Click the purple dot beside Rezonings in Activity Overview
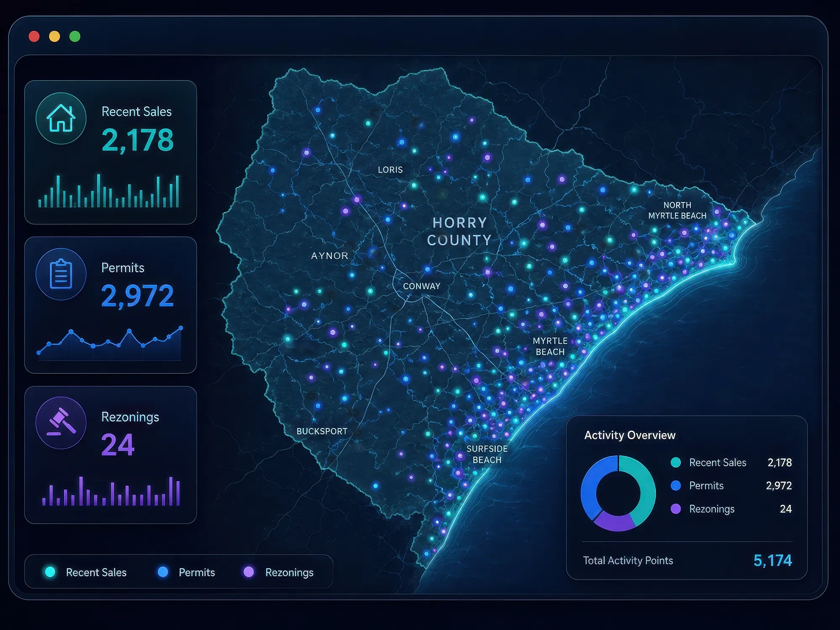Image resolution: width=840 pixels, height=630 pixels. pyautogui.click(x=676, y=509)
